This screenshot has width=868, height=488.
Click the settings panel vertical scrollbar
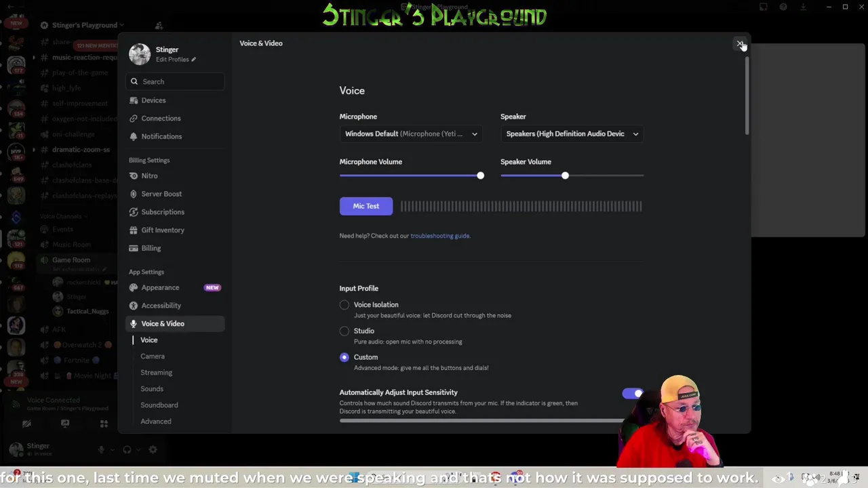(747, 96)
